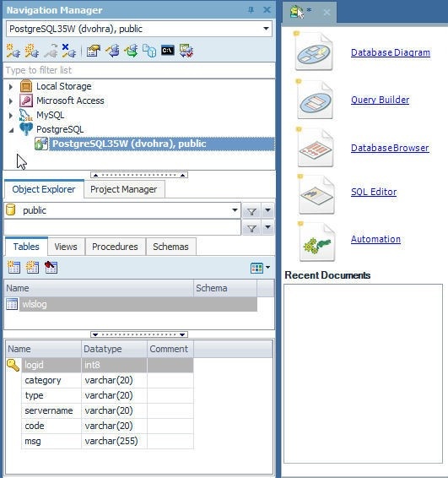Image resolution: width=448 pixels, height=478 pixels.
Task: Click the SQL Editor document icon
Action: (x=316, y=194)
